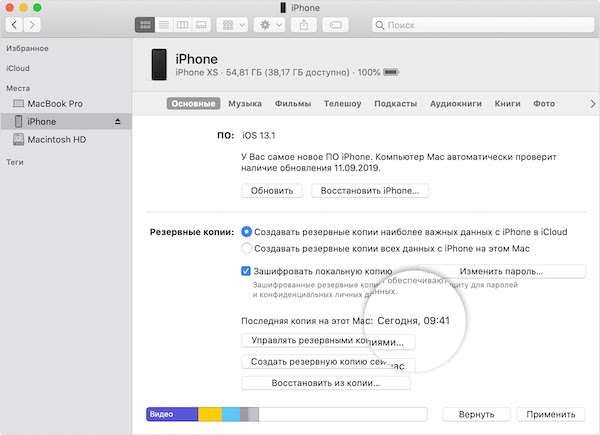Select iPhone in the sidebar
Image resolution: width=600 pixels, height=435 pixels.
coord(66,122)
